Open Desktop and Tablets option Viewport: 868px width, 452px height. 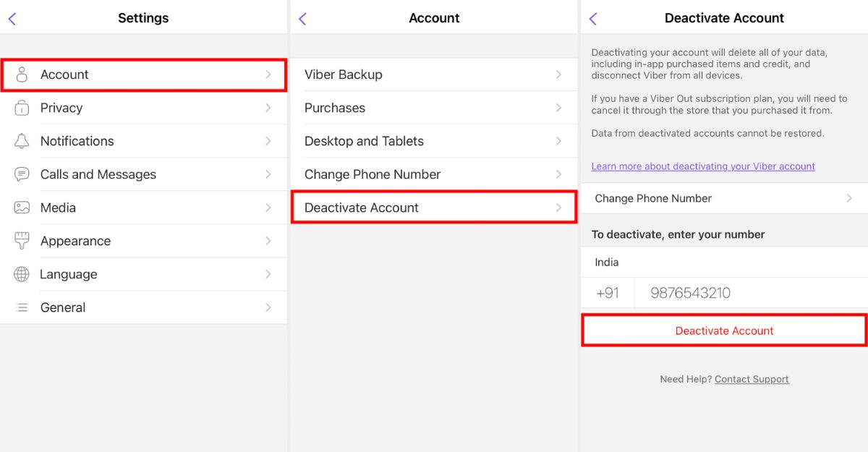tap(433, 141)
